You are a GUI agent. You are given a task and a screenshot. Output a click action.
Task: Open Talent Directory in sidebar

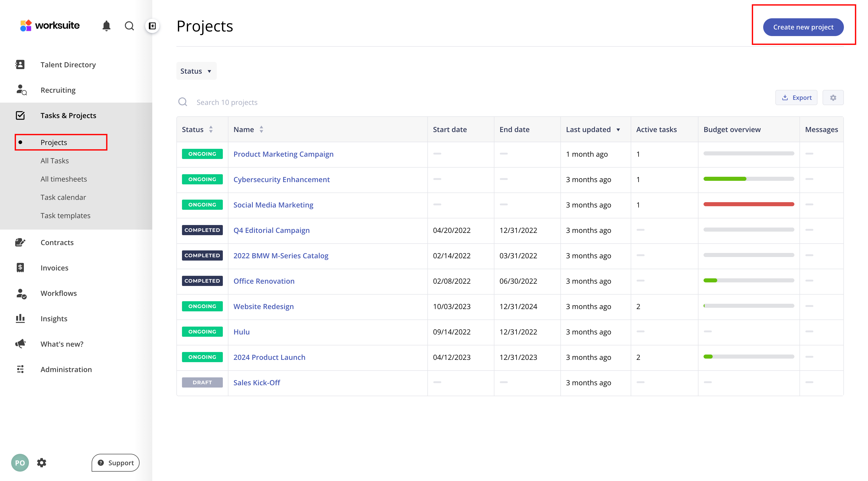(x=68, y=65)
